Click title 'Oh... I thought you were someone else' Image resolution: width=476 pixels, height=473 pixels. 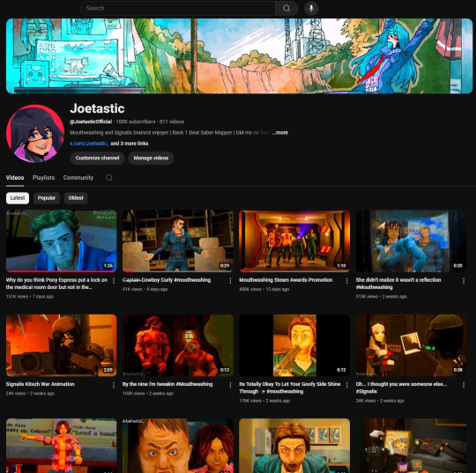click(x=401, y=388)
